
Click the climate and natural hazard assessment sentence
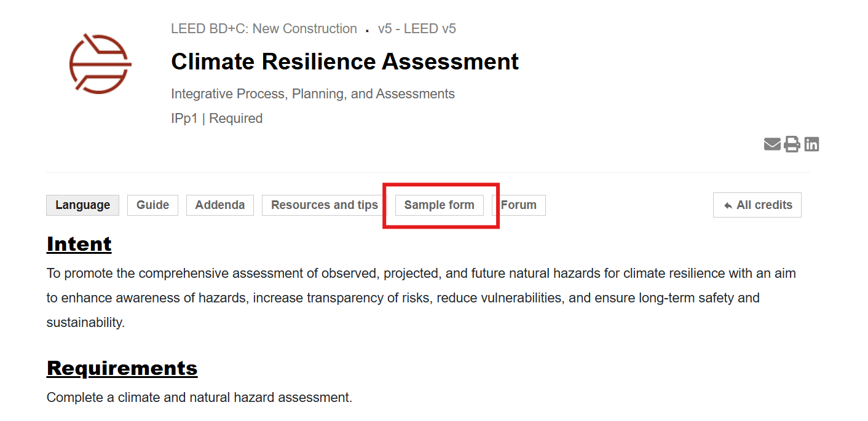click(x=199, y=398)
